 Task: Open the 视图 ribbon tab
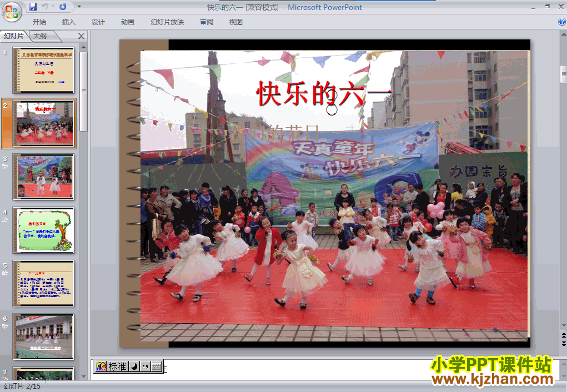point(236,22)
